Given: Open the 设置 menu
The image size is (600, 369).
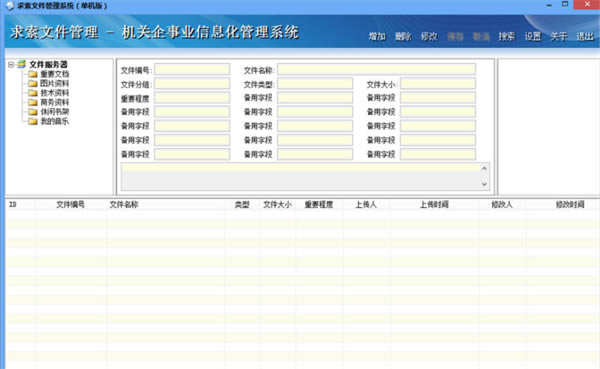Looking at the screenshot, I should 533,36.
